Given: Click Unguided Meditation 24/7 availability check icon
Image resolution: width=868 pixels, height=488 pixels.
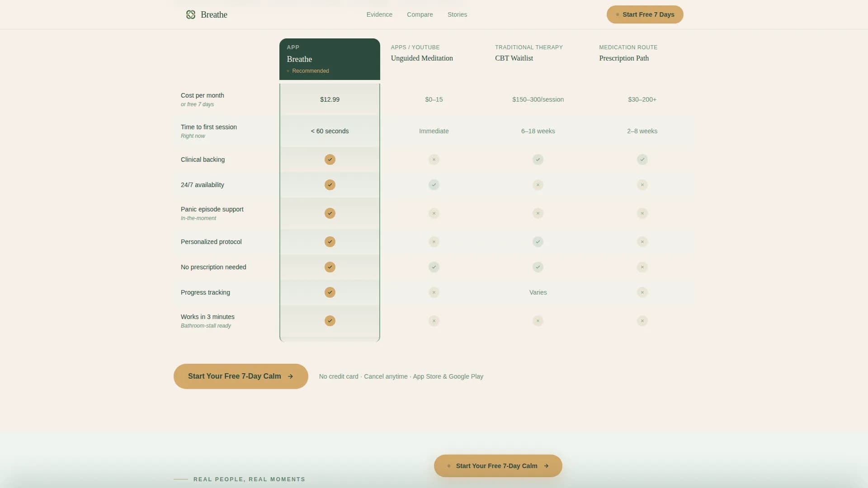Looking at the screenshot, I should click(434, 185).
